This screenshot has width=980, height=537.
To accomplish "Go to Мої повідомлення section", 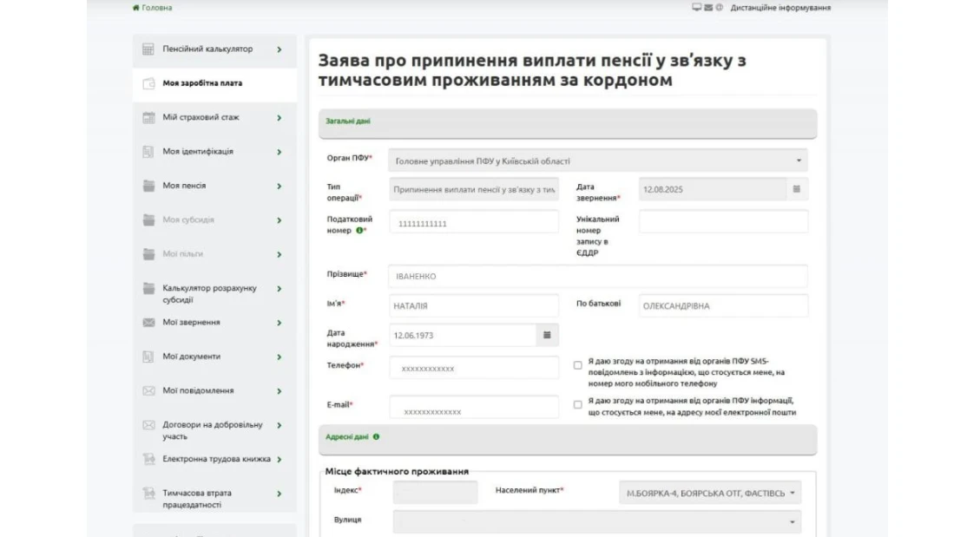I will tap(198, 390).
